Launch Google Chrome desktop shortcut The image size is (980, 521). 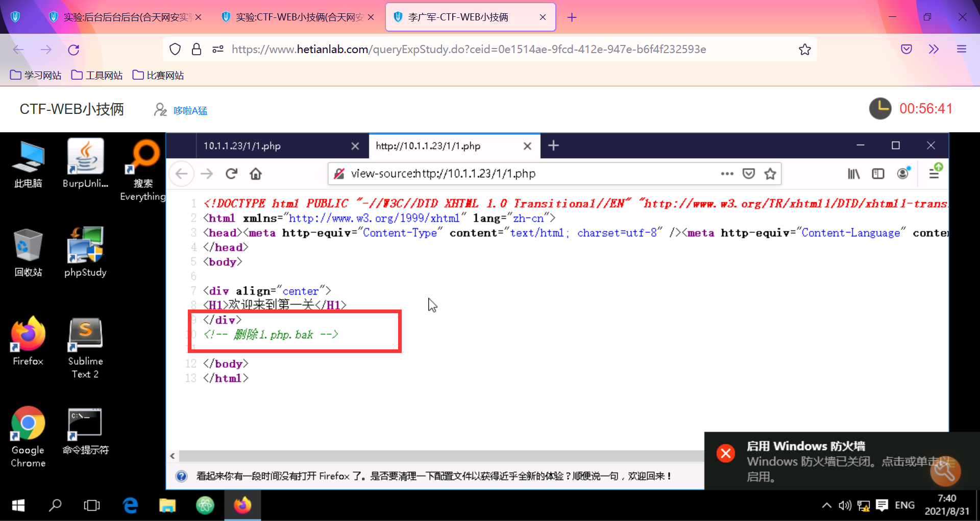tap(28, 437)
